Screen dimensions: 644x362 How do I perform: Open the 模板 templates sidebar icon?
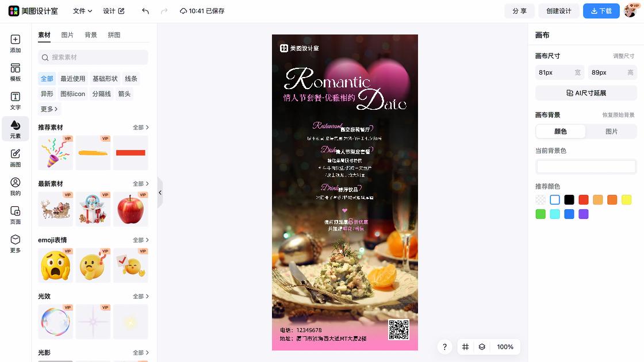click(x=15, y=72)
